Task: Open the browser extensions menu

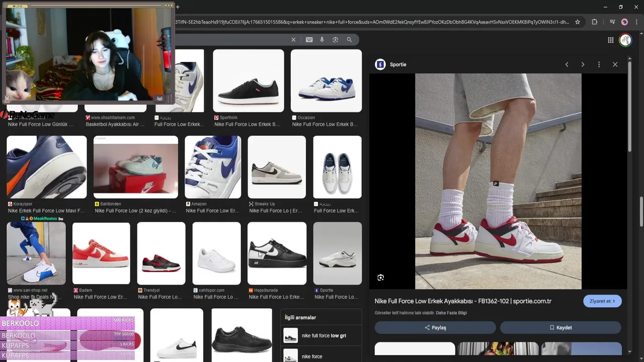Action: pos(595,22)
